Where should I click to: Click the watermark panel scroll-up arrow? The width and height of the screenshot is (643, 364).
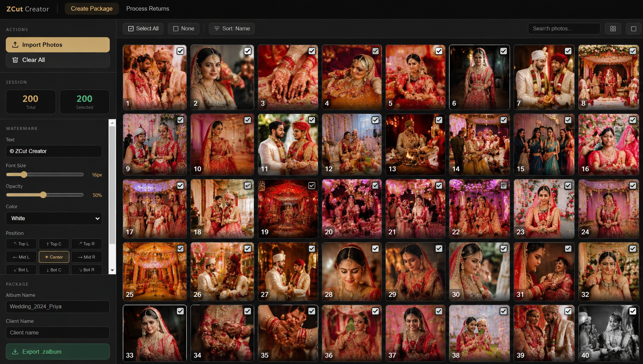tap(112, 123)
